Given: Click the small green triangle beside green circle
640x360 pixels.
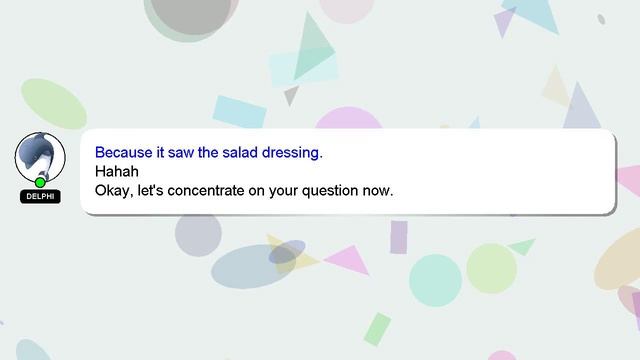Looking at the screenshot, I should pos(522,247).
